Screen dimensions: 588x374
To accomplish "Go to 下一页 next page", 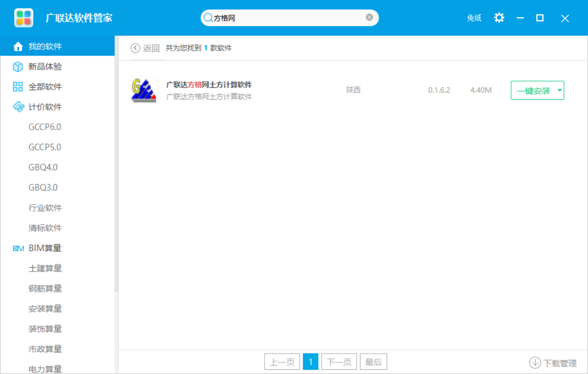I will pos(339,362).
